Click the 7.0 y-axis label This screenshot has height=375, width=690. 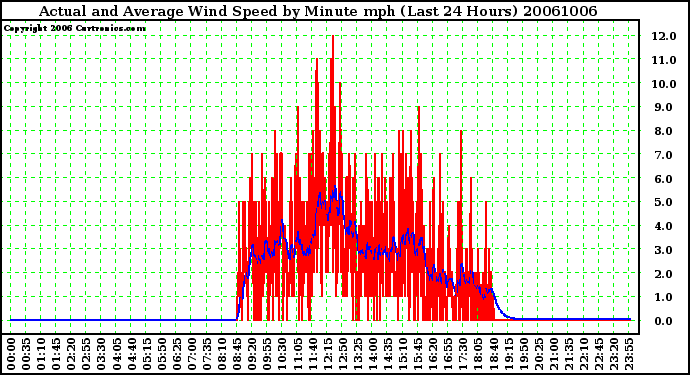tap(663, 155)
